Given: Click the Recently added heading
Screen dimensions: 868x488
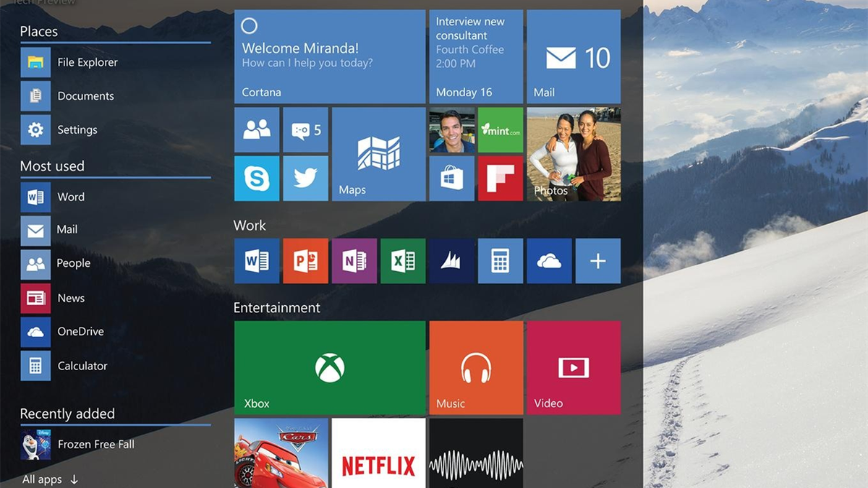Looking at the screenshot, I should 67,414.
